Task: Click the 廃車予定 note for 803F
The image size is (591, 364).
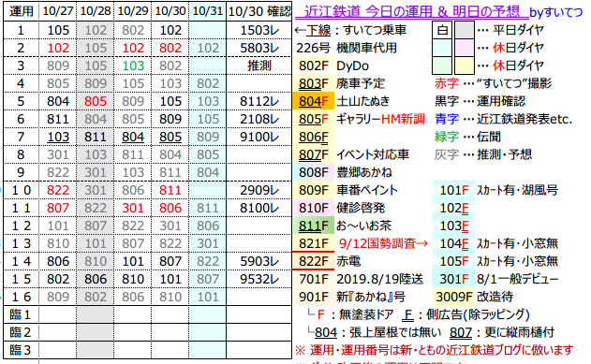Action: click(361, 83)
